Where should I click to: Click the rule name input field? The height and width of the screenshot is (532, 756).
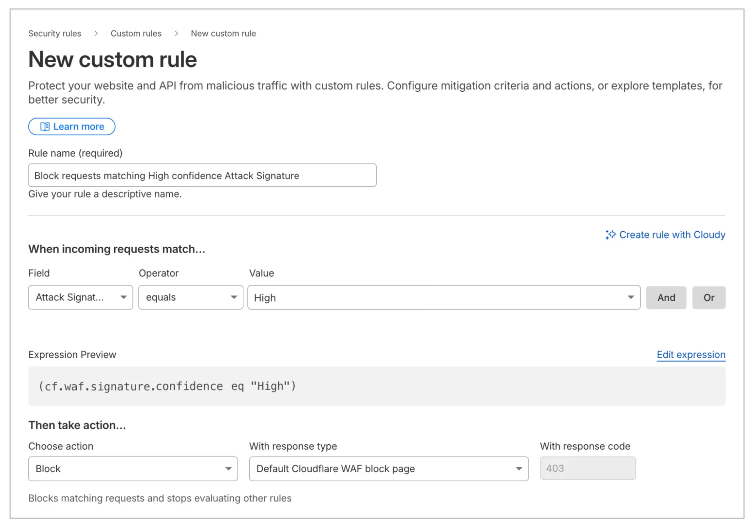click(202, 175)
